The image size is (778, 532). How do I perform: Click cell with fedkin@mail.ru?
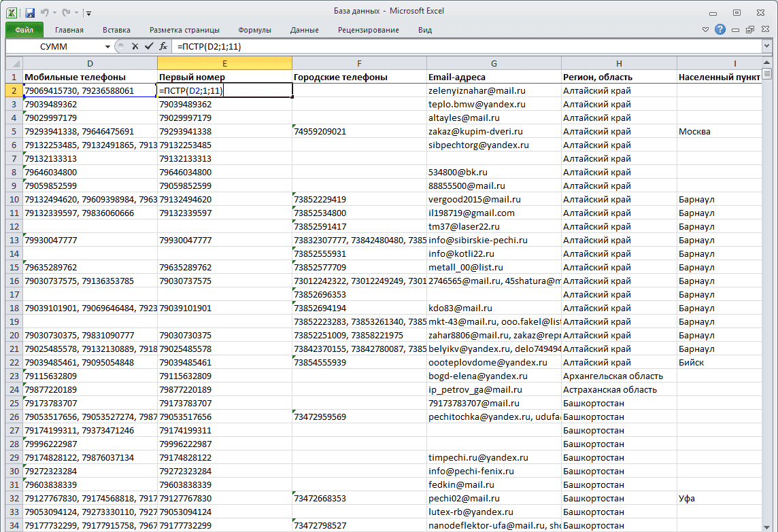494,485
